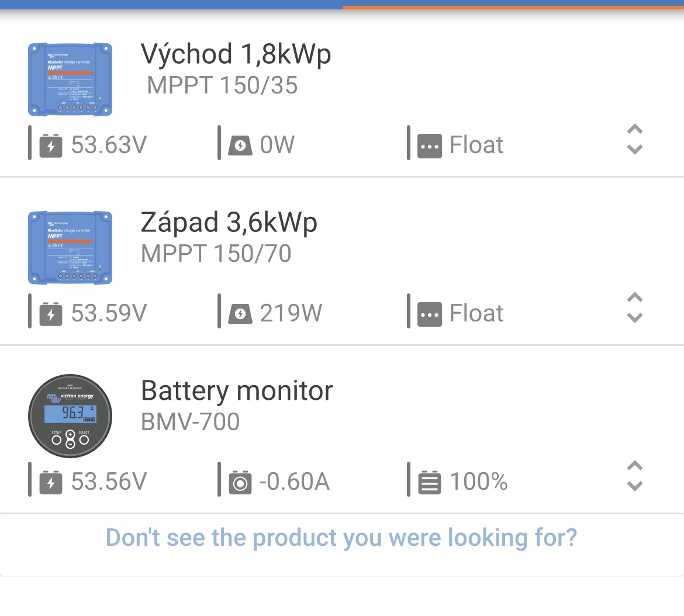The width and height of the screenshot is (684, 616).
Task: Select the BMV-700 battery monitor thumbnail
Action: coord(70,416)
